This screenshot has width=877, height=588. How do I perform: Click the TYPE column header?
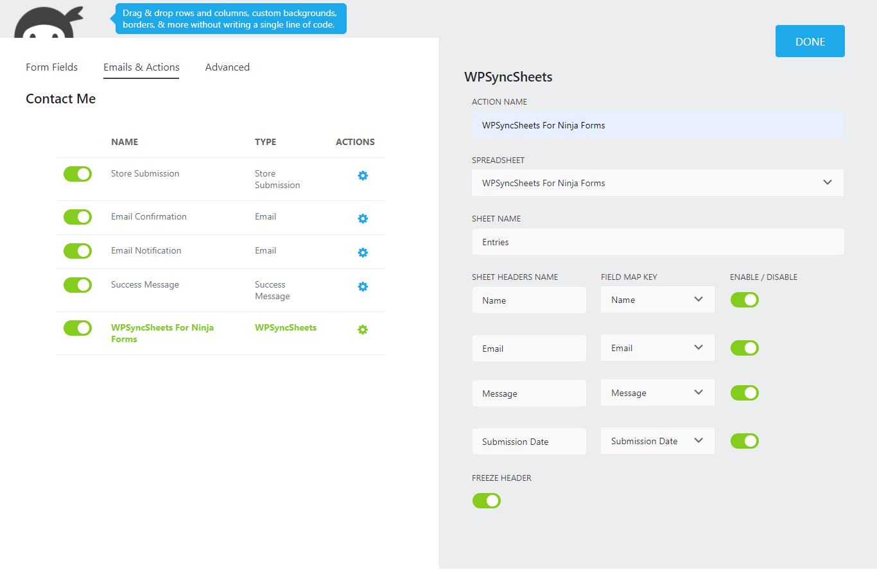[266, 142]
